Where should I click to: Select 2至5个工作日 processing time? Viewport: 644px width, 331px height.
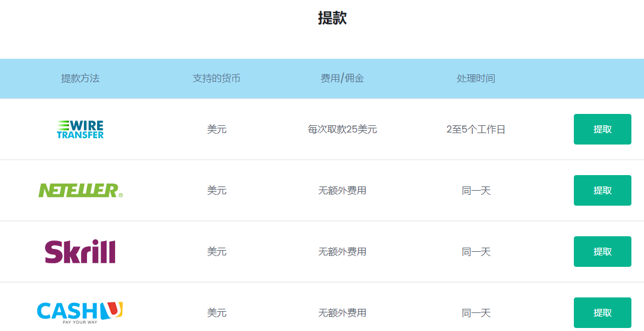476,130
